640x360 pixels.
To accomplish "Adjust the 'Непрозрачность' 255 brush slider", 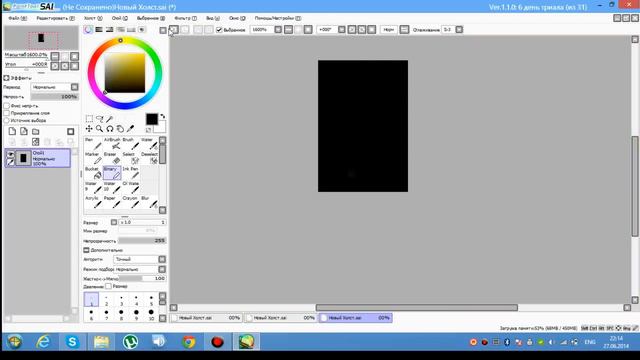I will (142, 241).
